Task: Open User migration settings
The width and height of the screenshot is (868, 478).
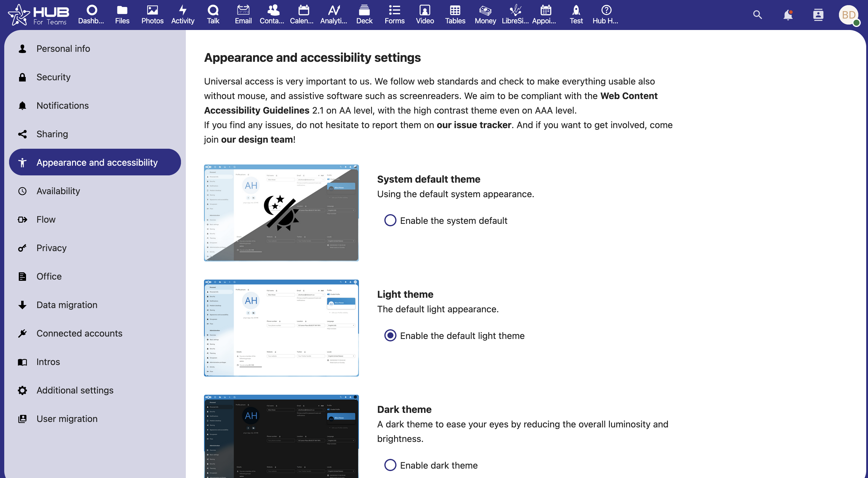Action: point(95,419)
